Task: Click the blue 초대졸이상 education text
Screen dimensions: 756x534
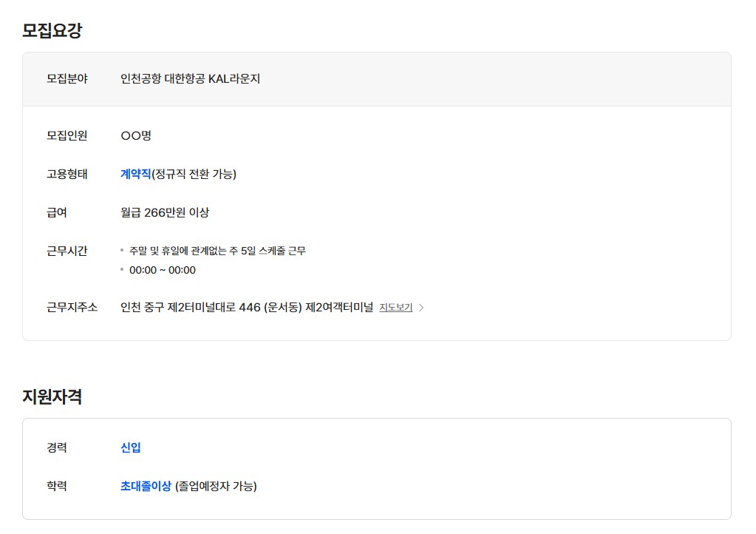Action: point(146,486)
